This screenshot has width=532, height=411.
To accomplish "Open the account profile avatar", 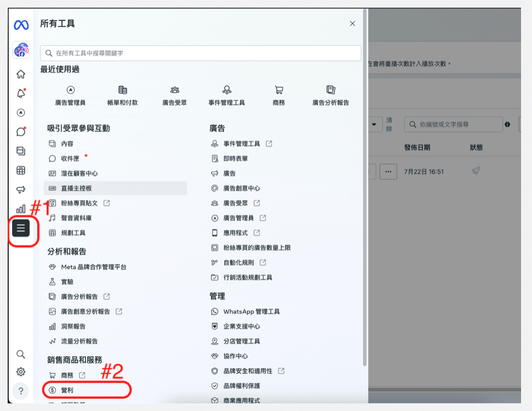I will tap(21, 50).
